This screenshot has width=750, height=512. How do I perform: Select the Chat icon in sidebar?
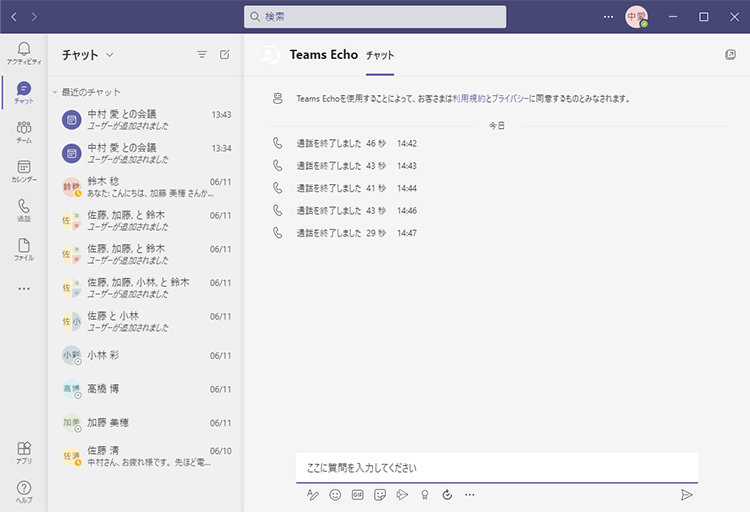24,89
